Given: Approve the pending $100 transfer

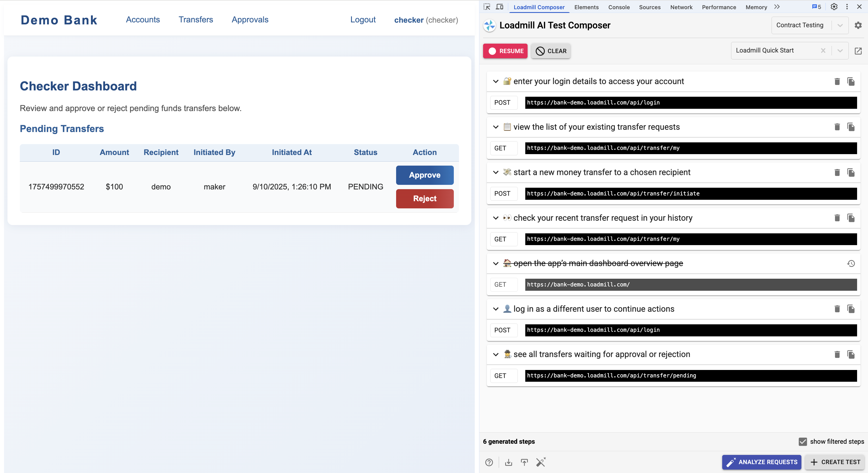Looking at the screenshot, I should [425, 175].
